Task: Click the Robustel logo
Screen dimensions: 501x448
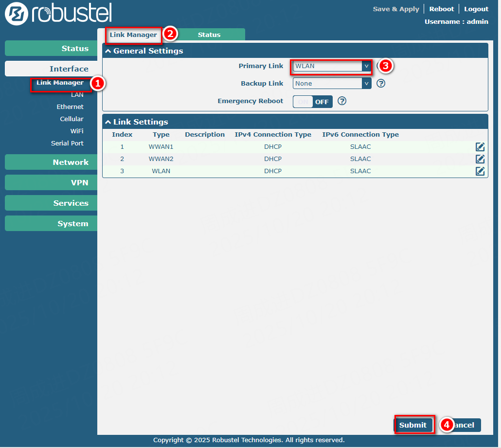Action: coord(58,14)
